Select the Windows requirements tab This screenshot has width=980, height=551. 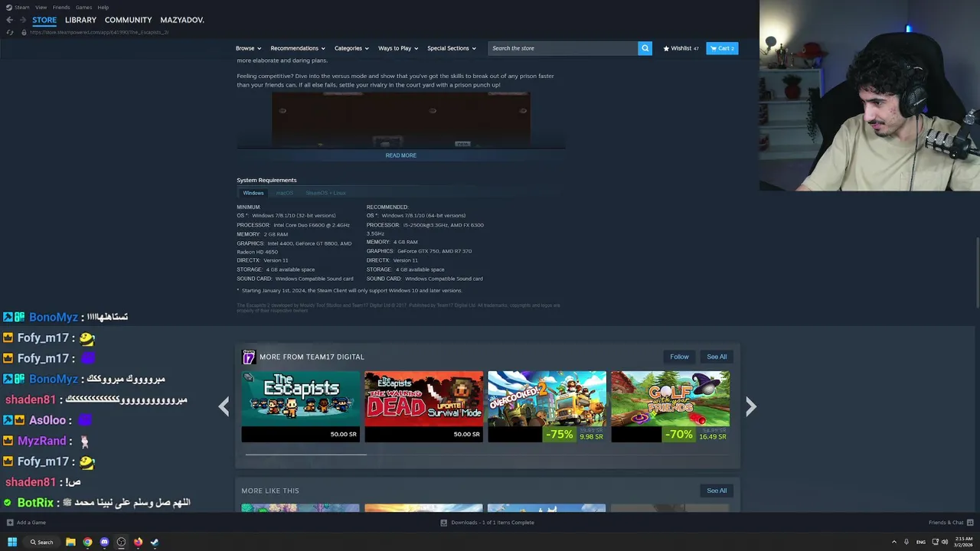click(x=253, y=193)
